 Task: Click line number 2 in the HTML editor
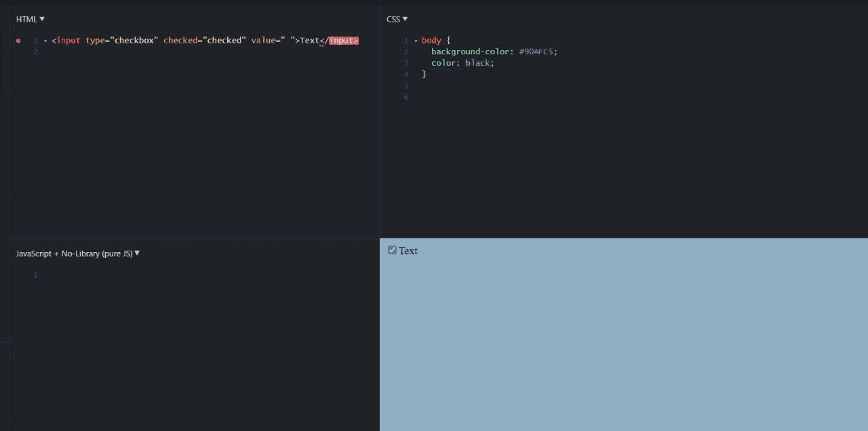[x=35, y=52]
